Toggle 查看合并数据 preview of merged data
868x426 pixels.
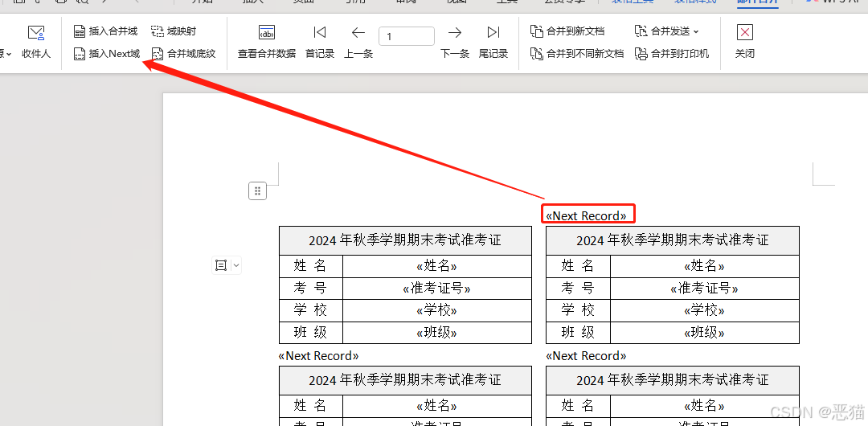(267, 43)
